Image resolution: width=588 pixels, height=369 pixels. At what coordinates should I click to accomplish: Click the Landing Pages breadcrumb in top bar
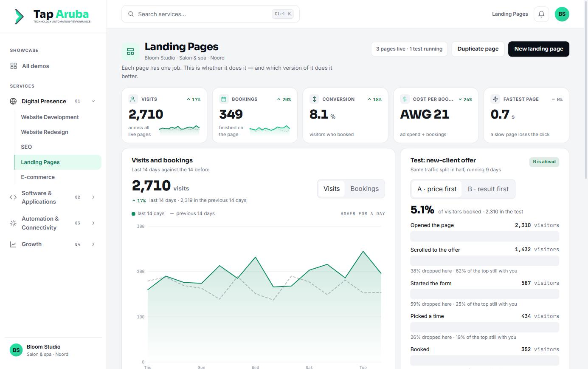point(510,14)
